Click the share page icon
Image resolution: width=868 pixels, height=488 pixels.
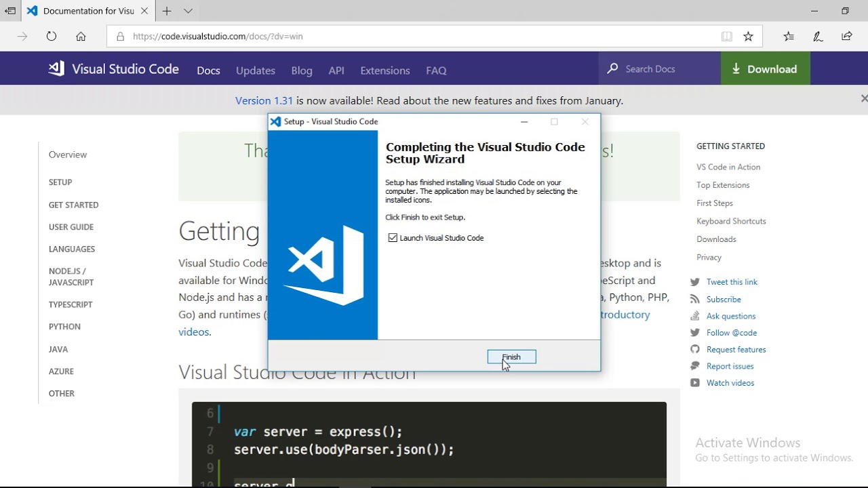coord(847,37)
